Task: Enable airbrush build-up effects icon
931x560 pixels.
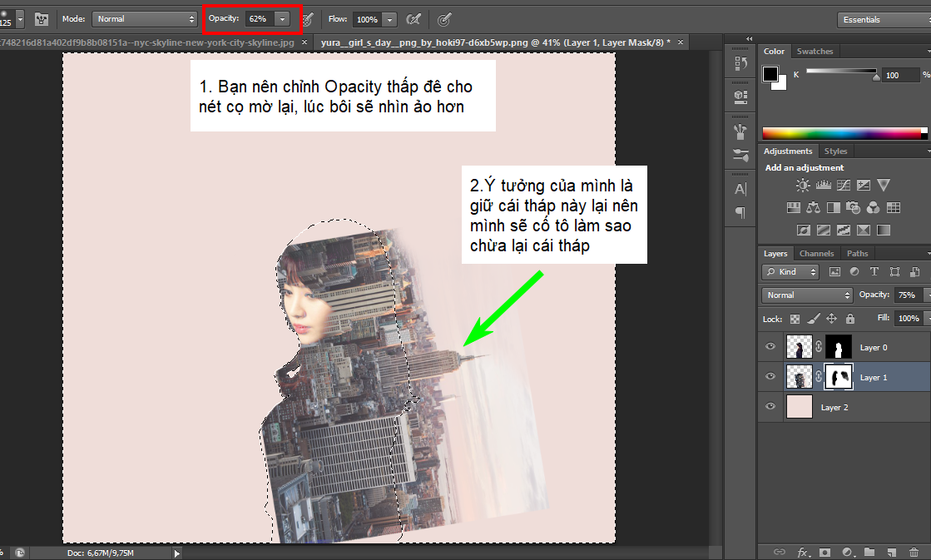Action: click(x=413, y=18)
